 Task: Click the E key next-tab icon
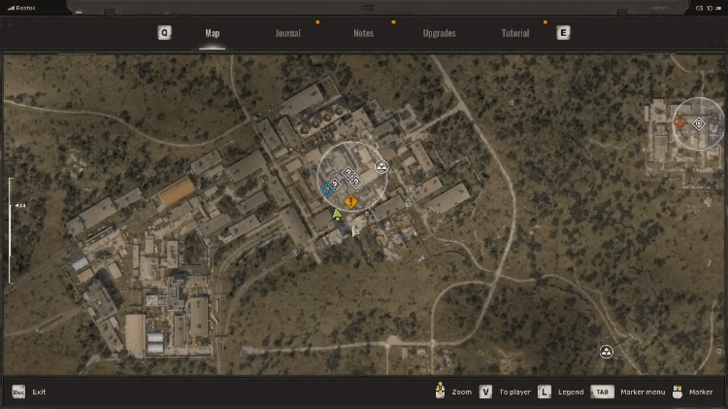coord(563,33)
